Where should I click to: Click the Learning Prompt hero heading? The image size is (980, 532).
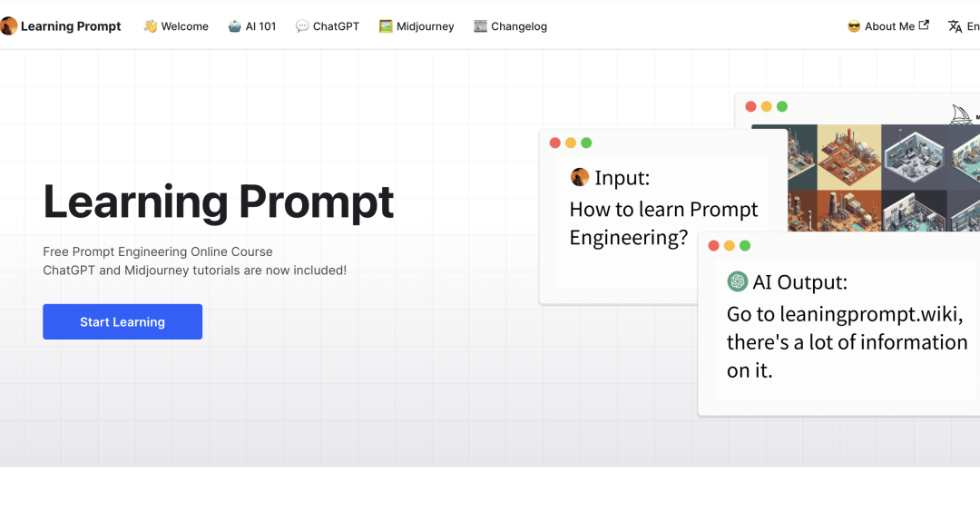(x=218, y=202)
